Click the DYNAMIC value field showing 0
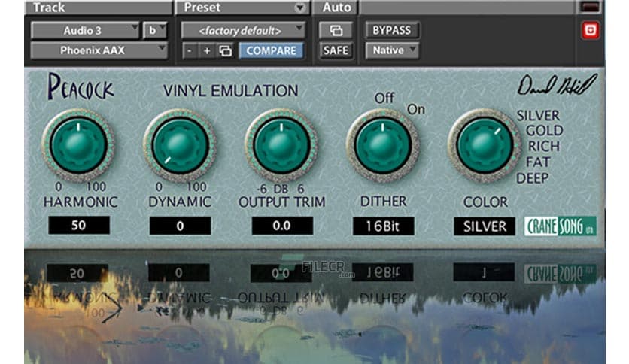The height and width of the screenshot is (364, 629). pyautogui.click(x=180, y=226)
